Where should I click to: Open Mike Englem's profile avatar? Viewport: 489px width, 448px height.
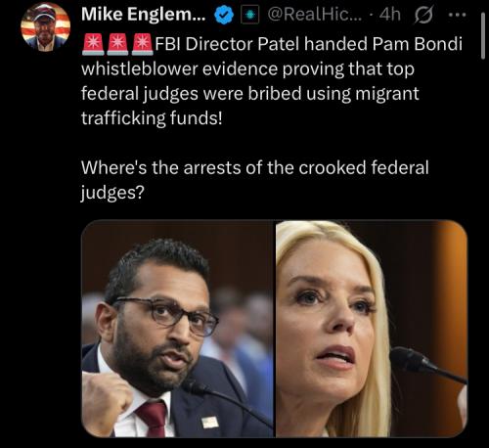click(x=46, y=26)
